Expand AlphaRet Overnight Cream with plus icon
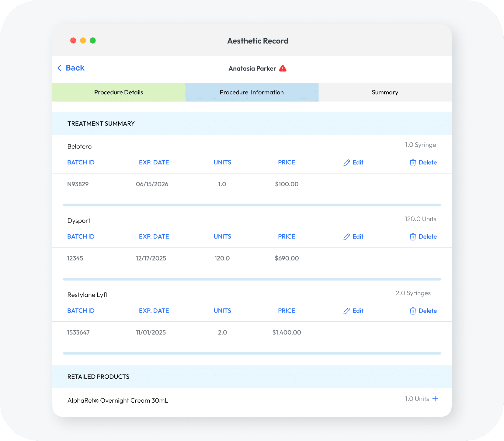This screenshot has width=504, height=441. 435,399
